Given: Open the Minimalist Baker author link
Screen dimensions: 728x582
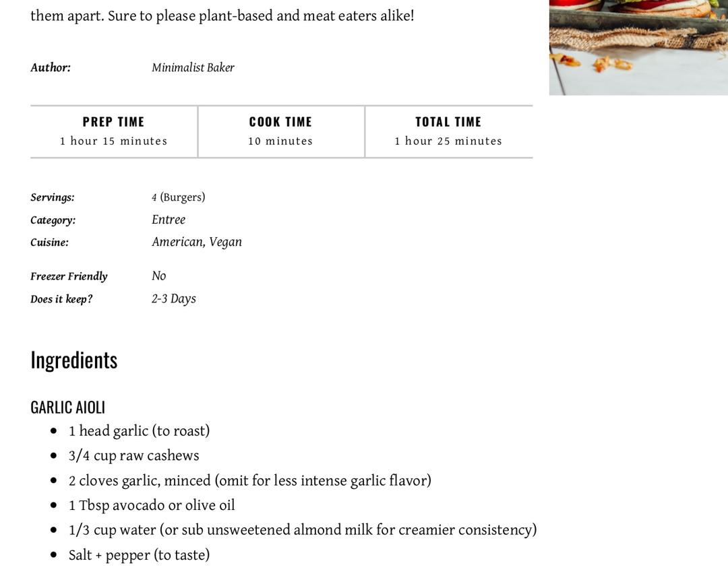Looking at the screenshot, I should pyautogui.click(x=193, y=67).
